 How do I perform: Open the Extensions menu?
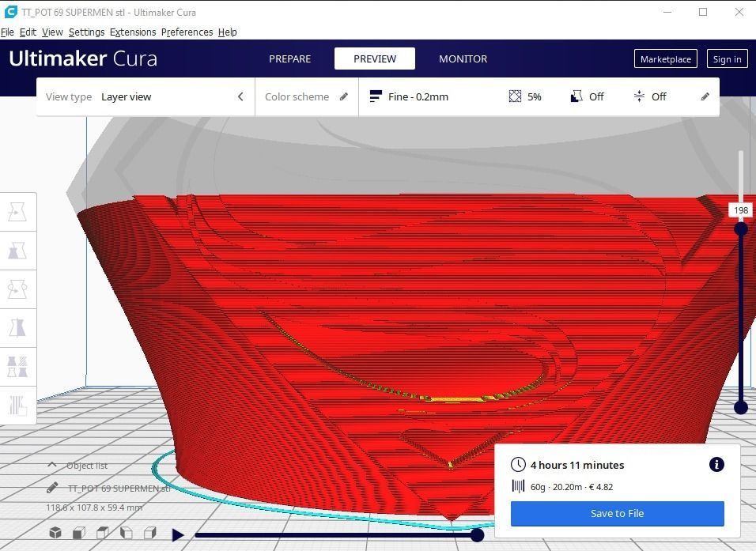pyautogui.click(x=133, y=32)
